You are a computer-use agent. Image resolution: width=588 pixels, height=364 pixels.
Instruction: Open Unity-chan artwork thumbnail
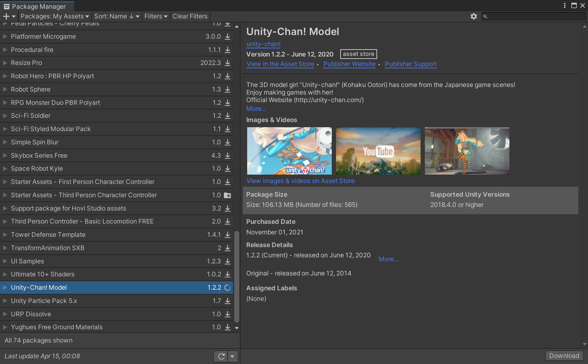click(289, 151)
